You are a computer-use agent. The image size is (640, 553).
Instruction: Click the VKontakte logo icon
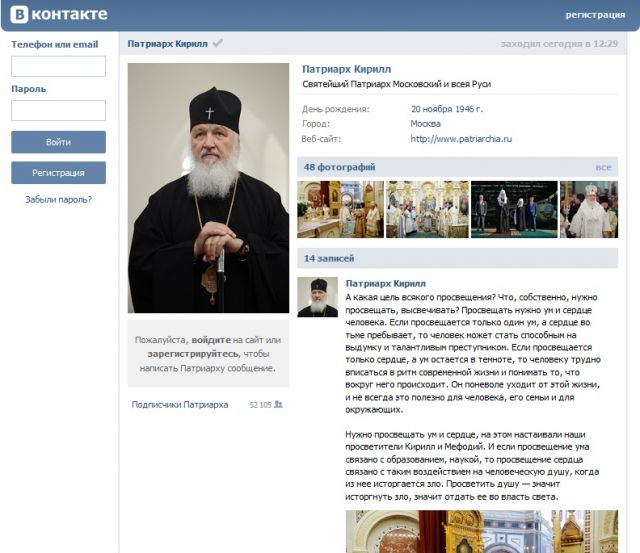coord(19,15)
